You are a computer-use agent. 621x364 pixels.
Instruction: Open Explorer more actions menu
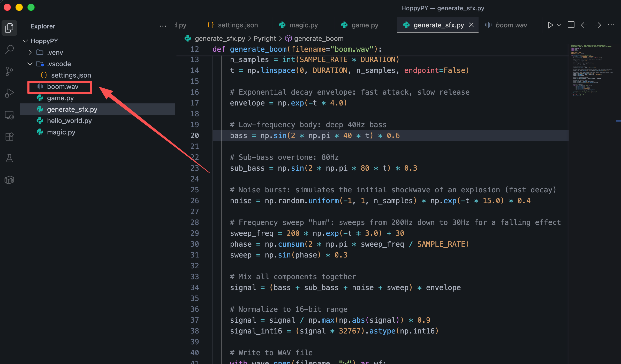(x=163, y=26)
